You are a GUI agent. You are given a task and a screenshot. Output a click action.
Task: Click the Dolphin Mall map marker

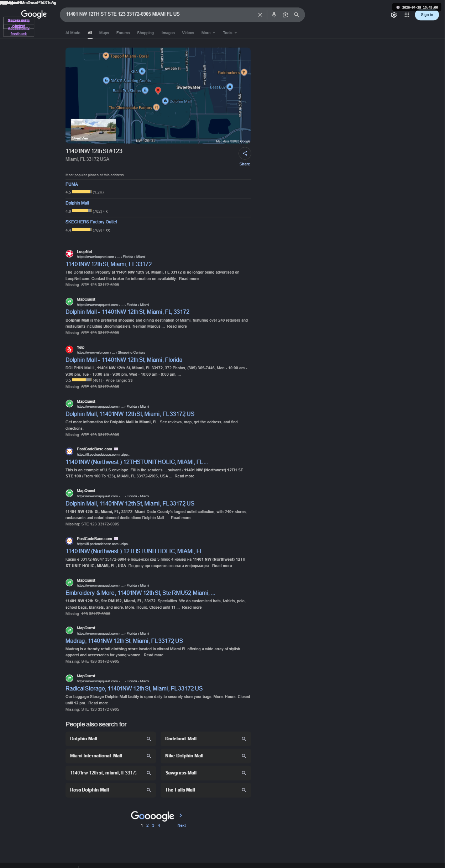click(165, 101)
